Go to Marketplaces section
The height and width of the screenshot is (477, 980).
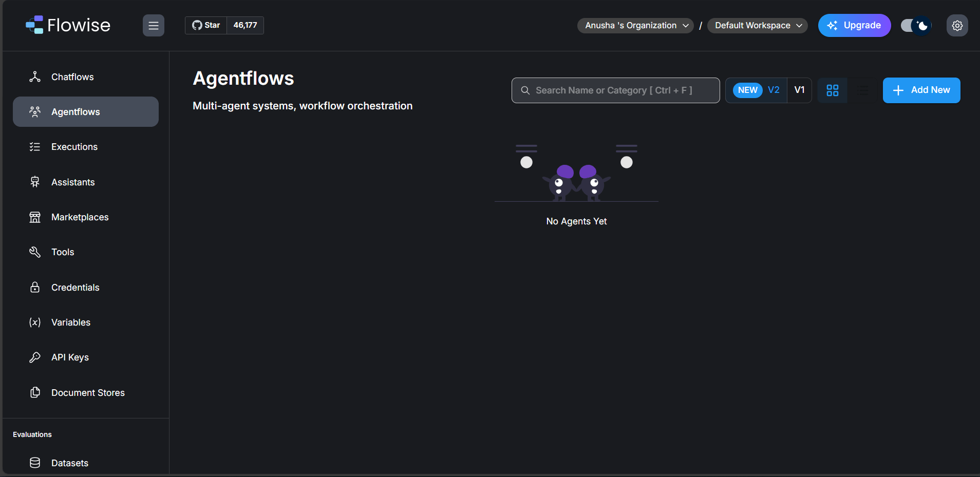[x=80, y=217]
